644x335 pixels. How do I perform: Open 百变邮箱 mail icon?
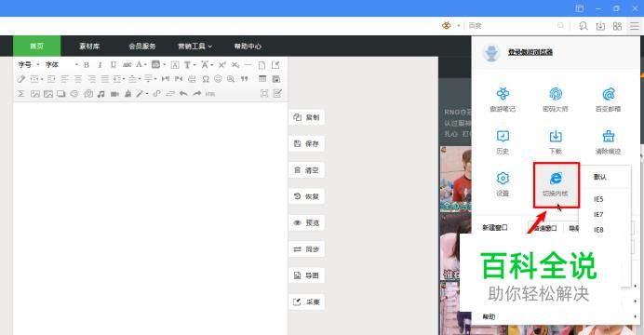[609, 99]
